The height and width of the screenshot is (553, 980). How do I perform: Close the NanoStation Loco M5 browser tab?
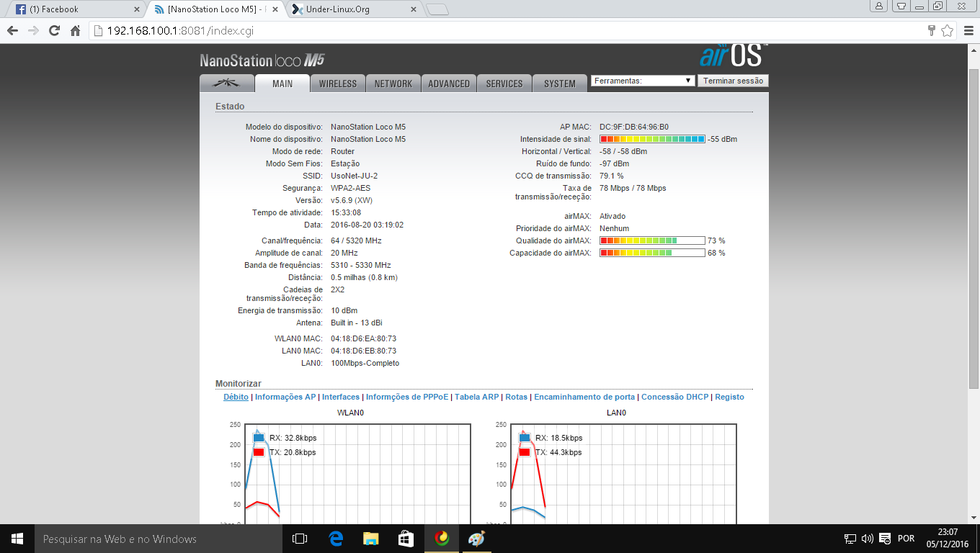click(x=275, y=9)
